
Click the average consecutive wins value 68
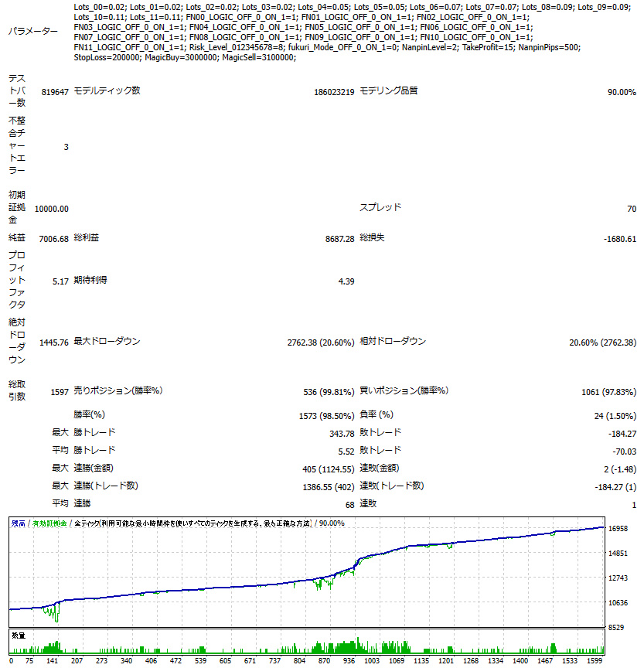(350, 506)
